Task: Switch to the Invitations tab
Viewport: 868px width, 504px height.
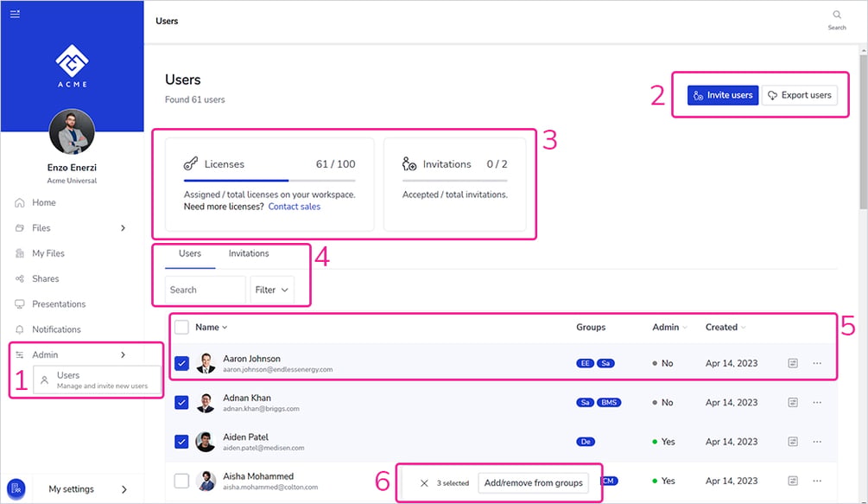Action: click(249, 253)
